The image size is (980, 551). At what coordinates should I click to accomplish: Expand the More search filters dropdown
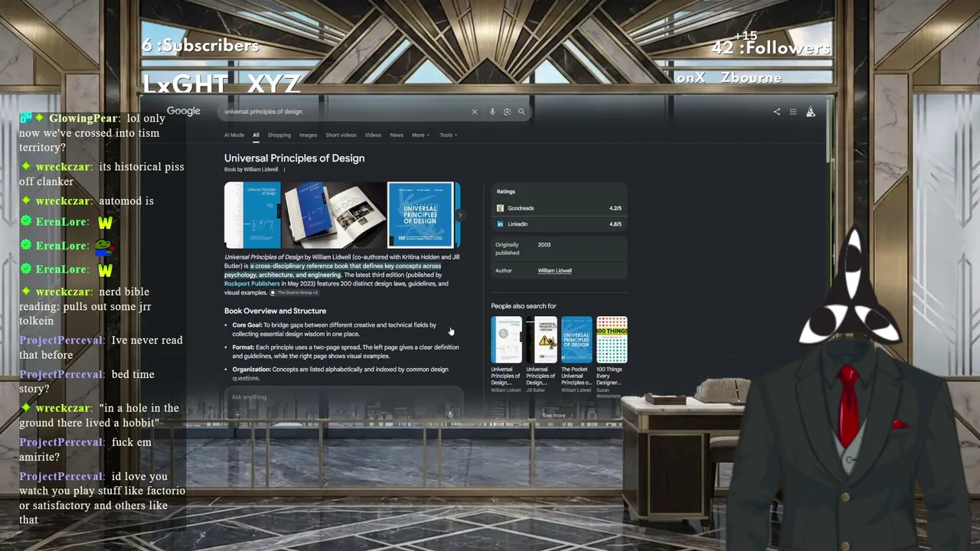pyautogui.click(x=420, y=135)
